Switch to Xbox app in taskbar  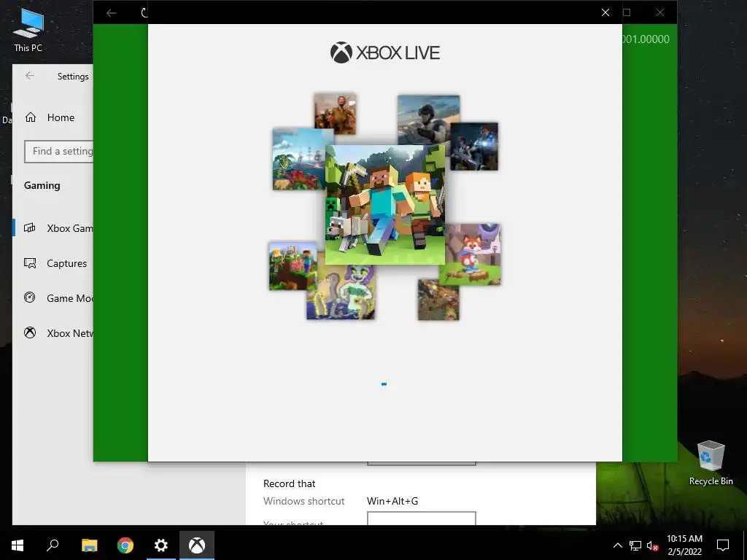[197, 545]
